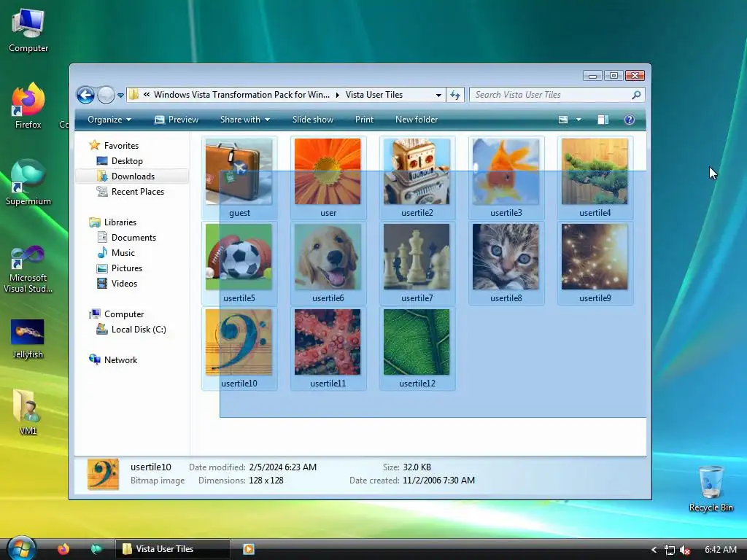The image size is (747, 560).
Task: Open the view options dropdown arrow
Action: pyautogui.click(x=578, y=120)
